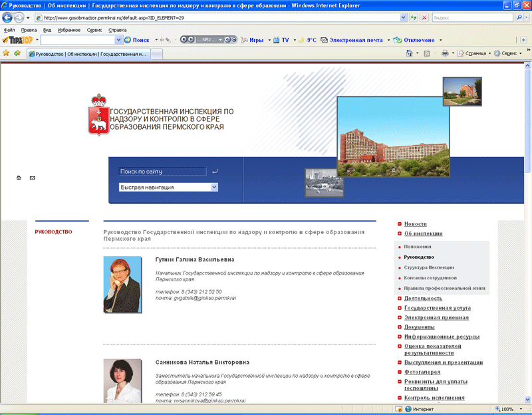The image size is (532, 415).
Task: Open the Избранное menu
Action: (x=69, y=30)
